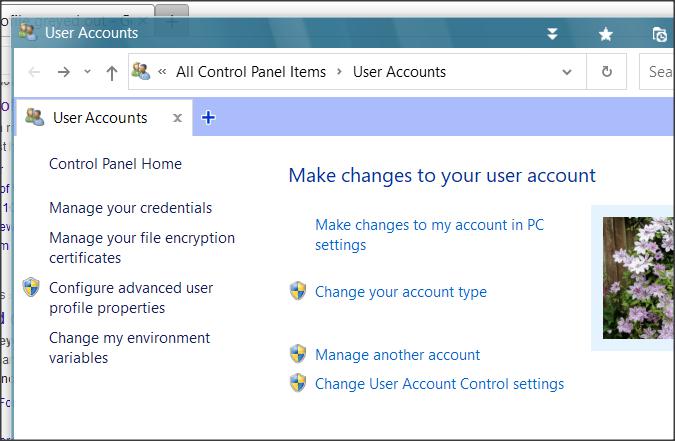Screen dimensions: 675x441
Task: Click Change your account type link
Action: tap(401, 292)
